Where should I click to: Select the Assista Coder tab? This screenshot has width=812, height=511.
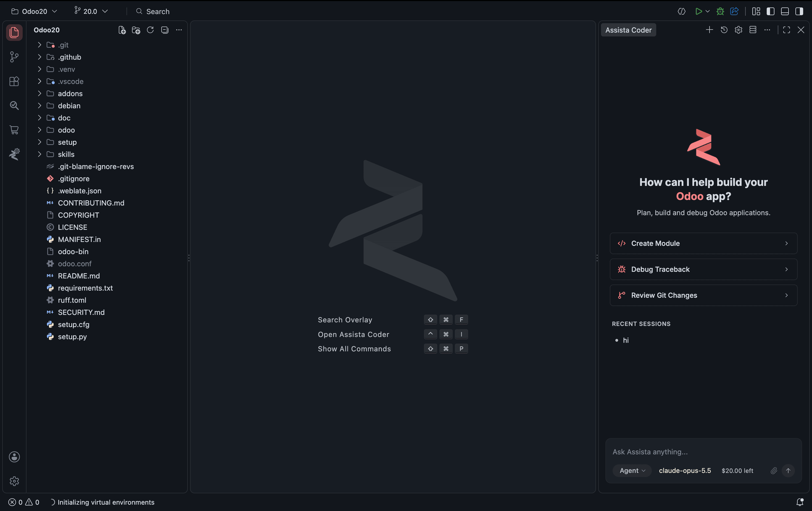pos(629,30)
